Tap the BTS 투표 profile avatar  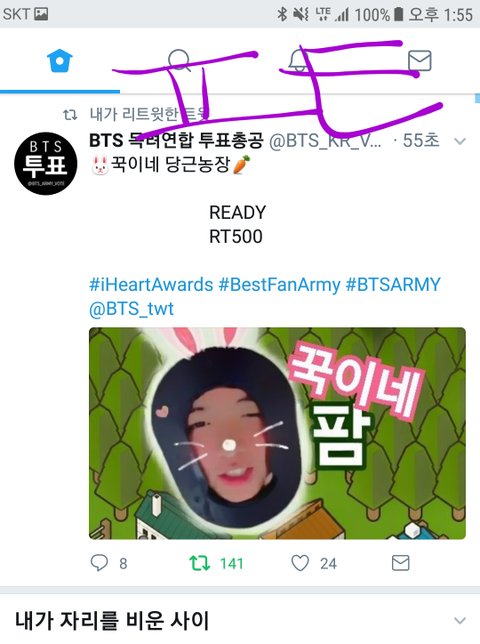pyautogui.click(x=46, y=163)
